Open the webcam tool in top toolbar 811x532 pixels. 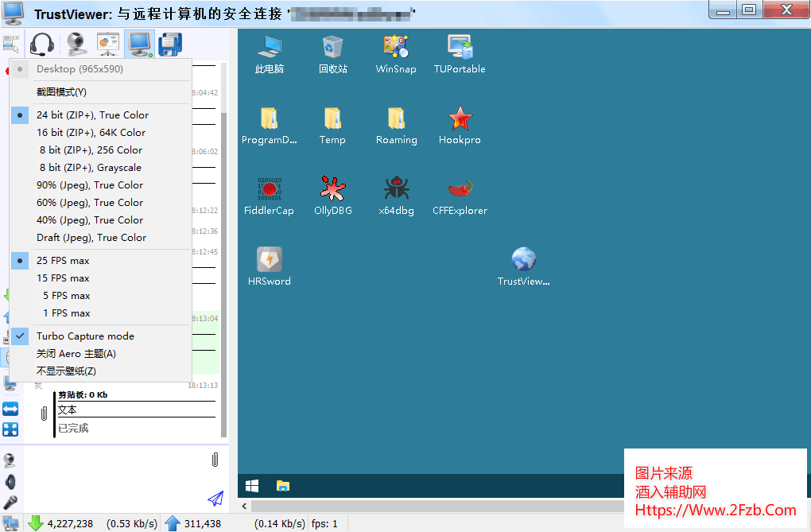click(x=76, y=44)
